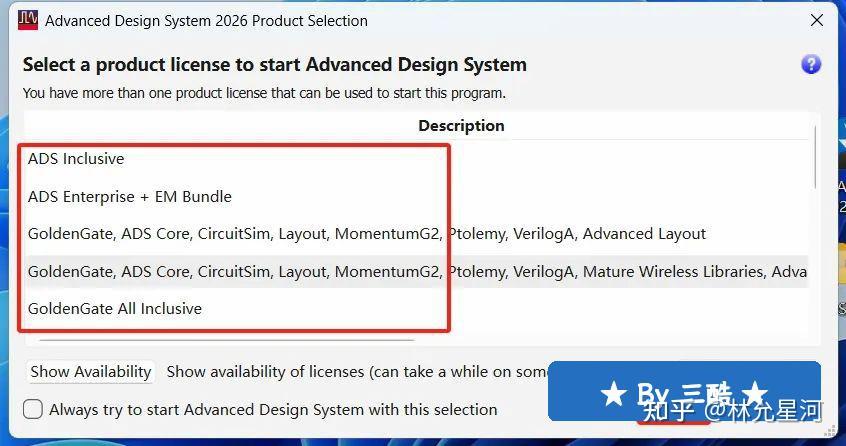Choose the GoldenGate bundle ending in Advanced Layout
Viewport: 846px width, 446px height.
coord(366,234)
